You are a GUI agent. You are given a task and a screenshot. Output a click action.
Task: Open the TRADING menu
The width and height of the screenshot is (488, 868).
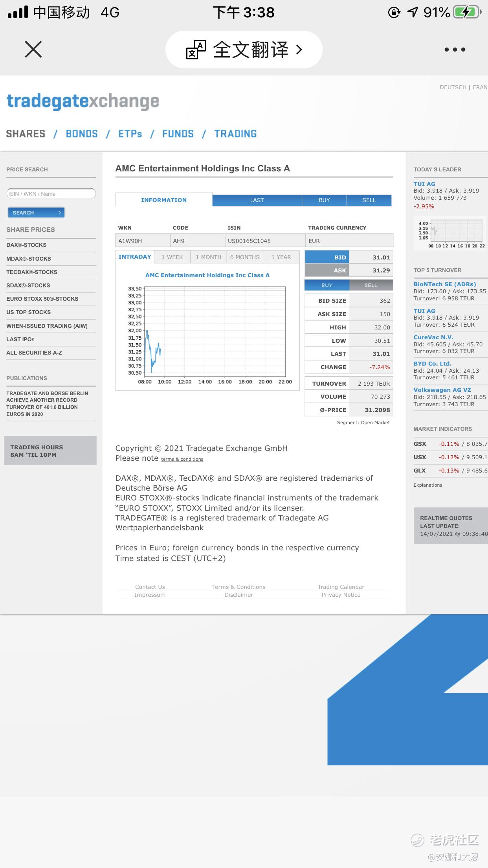[235, 134]
